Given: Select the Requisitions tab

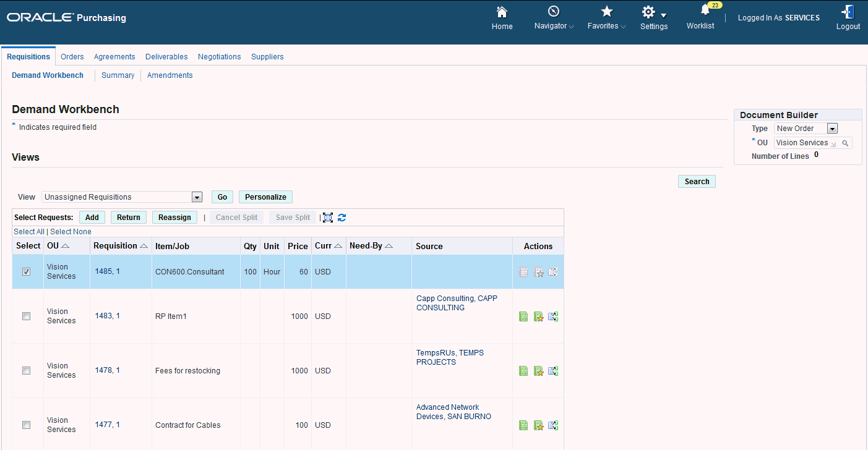Looking at the screenshot, I should point(28,56).
